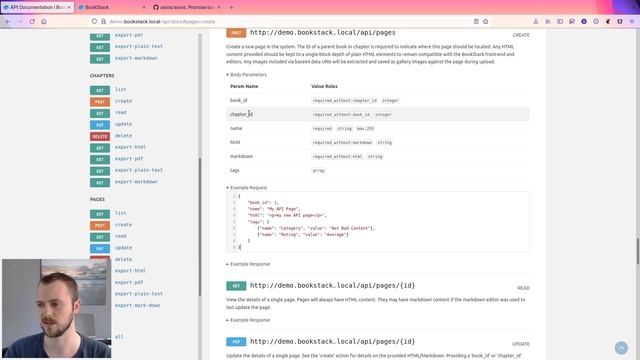Select the markdown parameter row
The height and width of the screenshot is (360, 640).
tap(378, 156)
